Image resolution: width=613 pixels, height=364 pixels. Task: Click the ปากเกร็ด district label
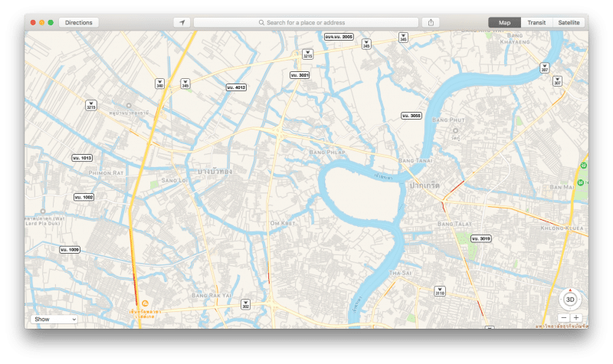tap(425, 185)
